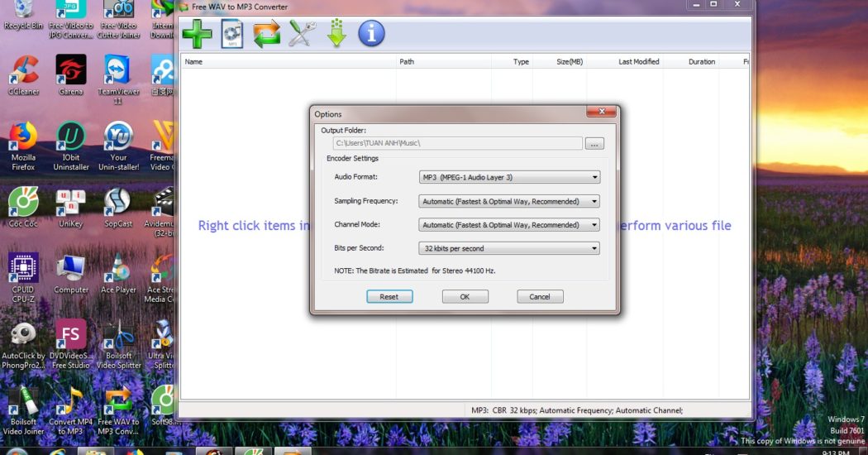This screenshot has width=868, height=455.
Task: Open the Channel Mode dropdown
Action: point(509,225)
